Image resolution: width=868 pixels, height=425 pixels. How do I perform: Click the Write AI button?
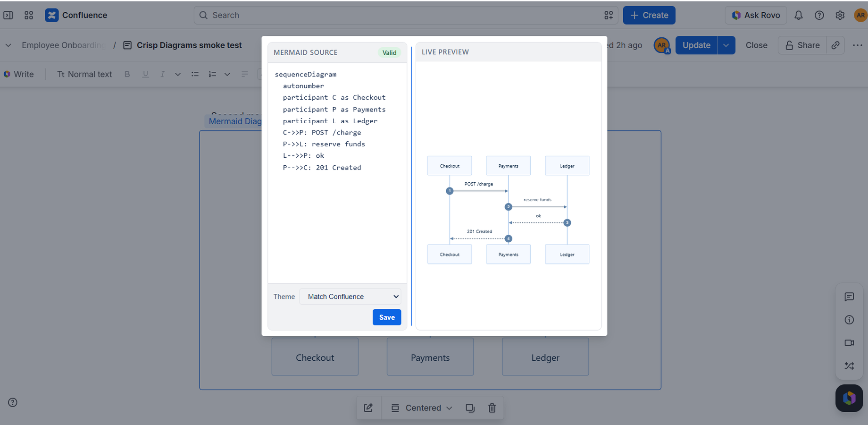pyautogui.click(x=19, y=74)
